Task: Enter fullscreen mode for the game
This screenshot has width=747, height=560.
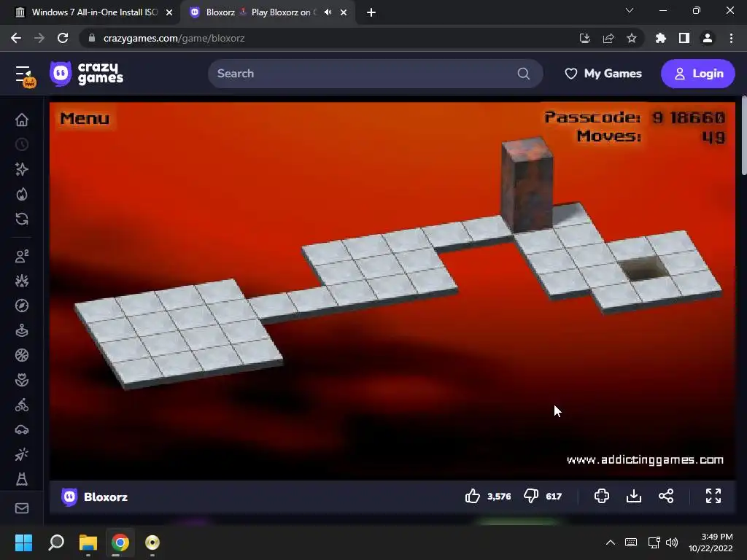Action: pos(713,496)
